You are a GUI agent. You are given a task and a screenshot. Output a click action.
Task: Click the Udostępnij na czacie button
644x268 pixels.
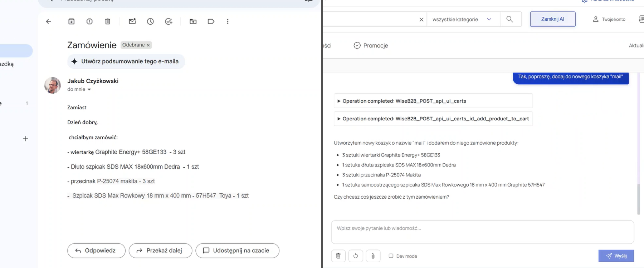coord(237,250)
